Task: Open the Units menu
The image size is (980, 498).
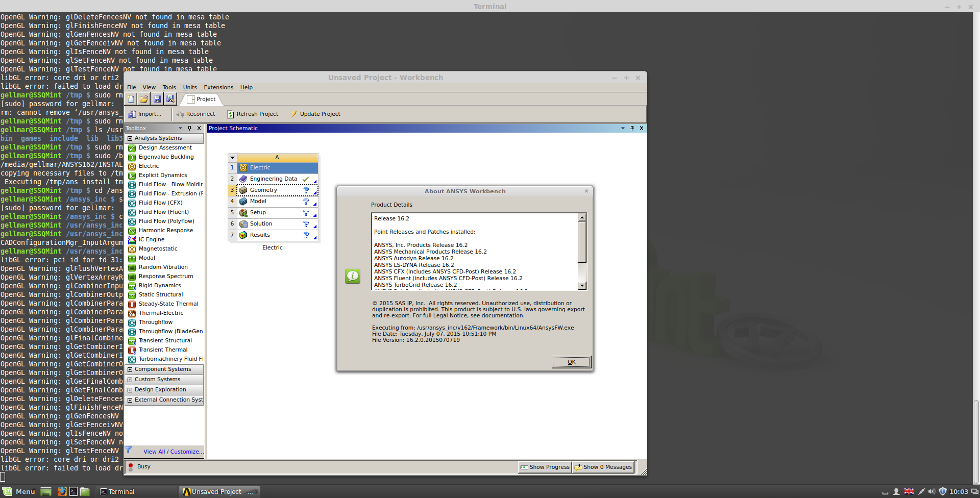Action: click(x=190, y=87)
